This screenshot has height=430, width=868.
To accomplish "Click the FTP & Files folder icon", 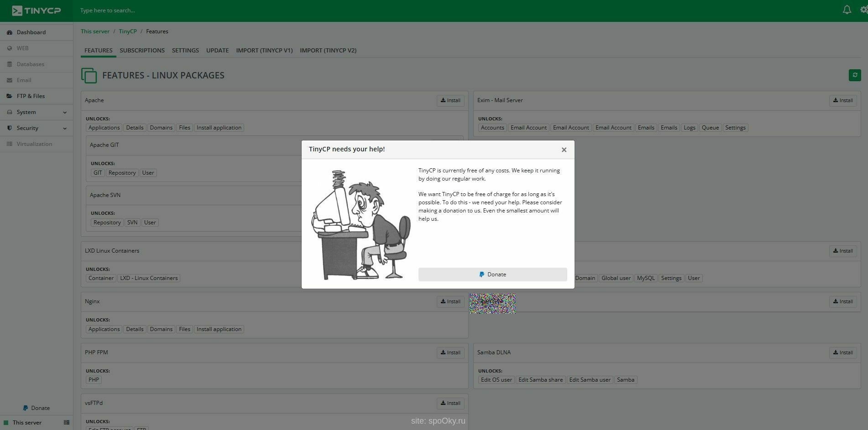I will 10,96.
